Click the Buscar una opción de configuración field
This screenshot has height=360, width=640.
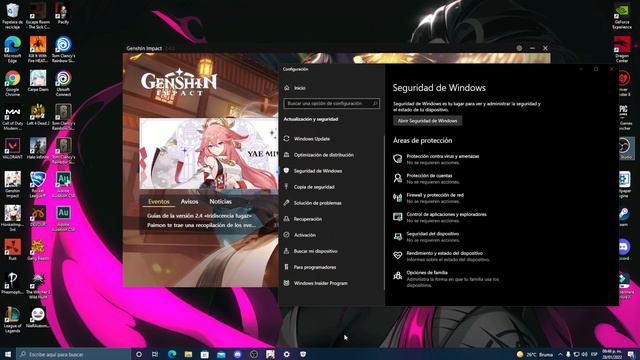[x=331, y=104]
